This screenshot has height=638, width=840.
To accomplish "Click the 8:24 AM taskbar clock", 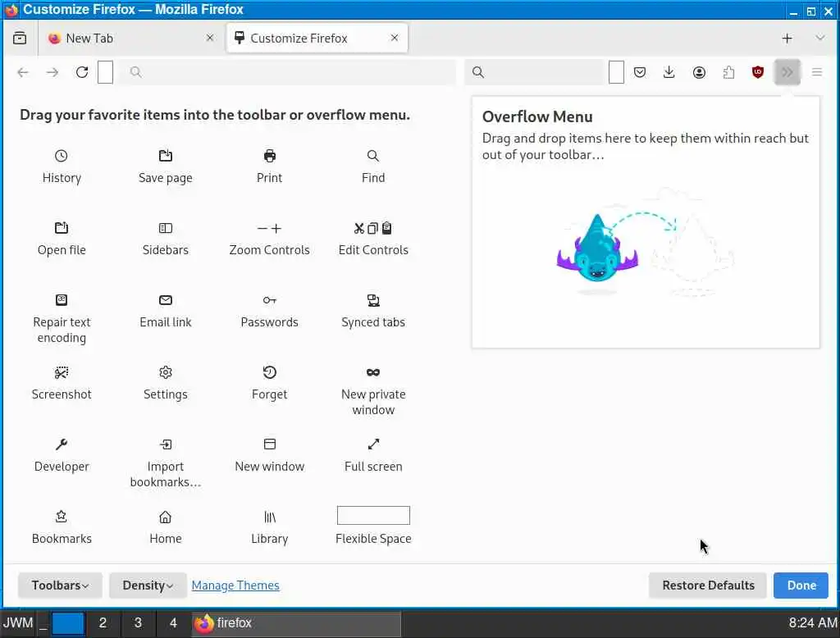I will [813, 623].
